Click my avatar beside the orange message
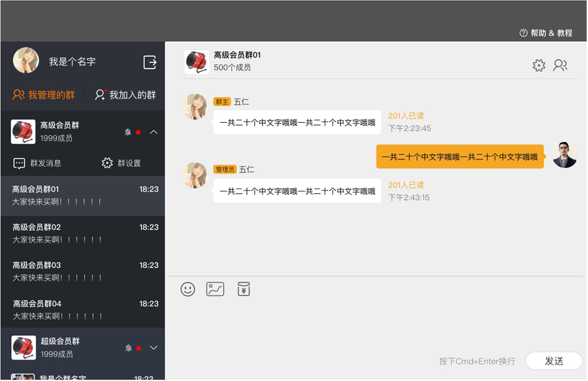This screenshot has height=381, width=588. pos(564,155)
